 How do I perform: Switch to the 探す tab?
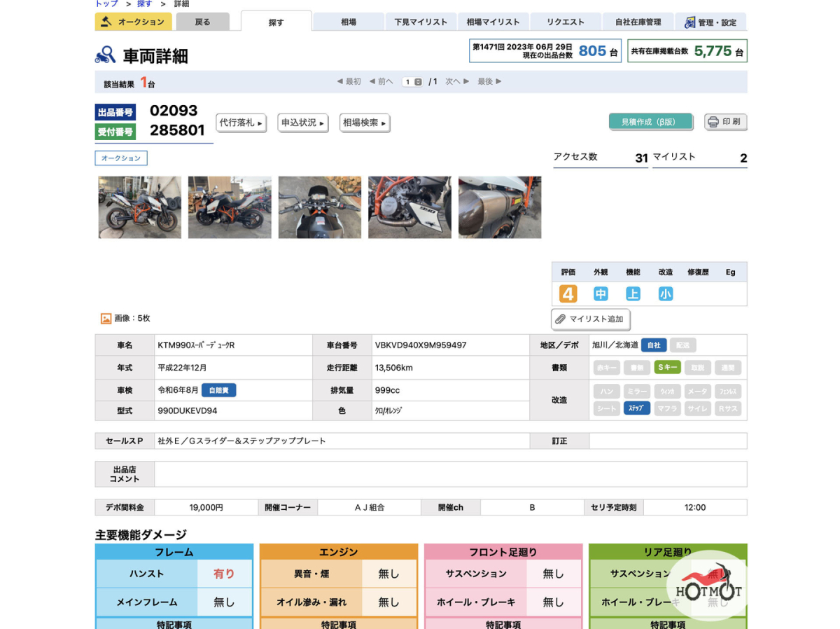[x=276, y=22]
